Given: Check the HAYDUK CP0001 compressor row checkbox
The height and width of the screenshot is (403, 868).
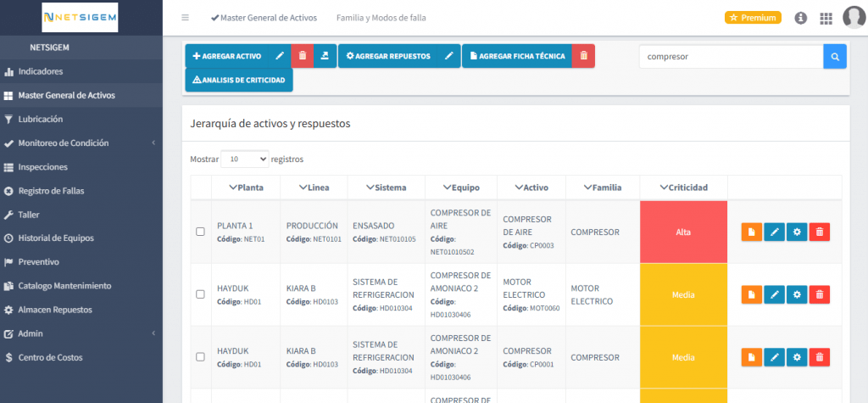Looking at the screenshot, I should click(200, 357).
